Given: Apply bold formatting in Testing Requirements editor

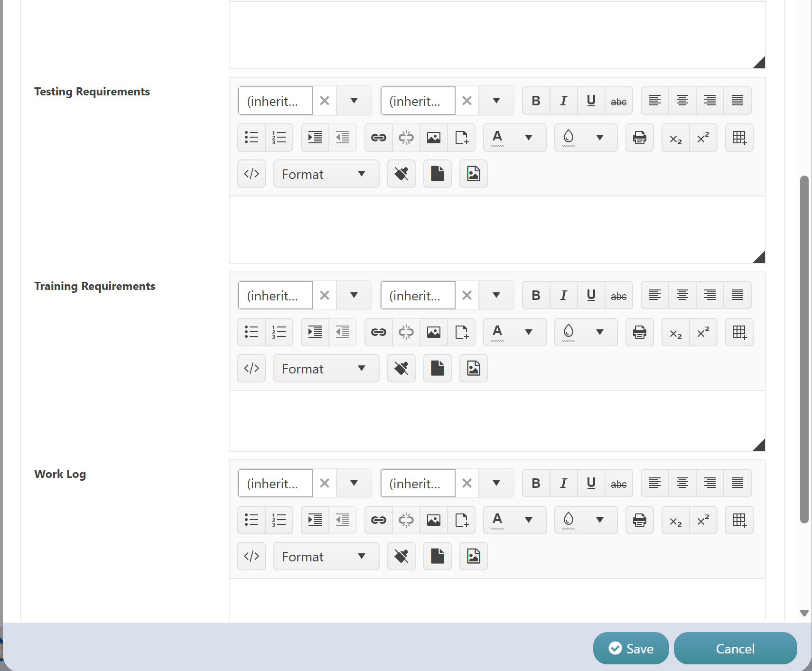Looking at the screenshot, I should coord(536,101).
